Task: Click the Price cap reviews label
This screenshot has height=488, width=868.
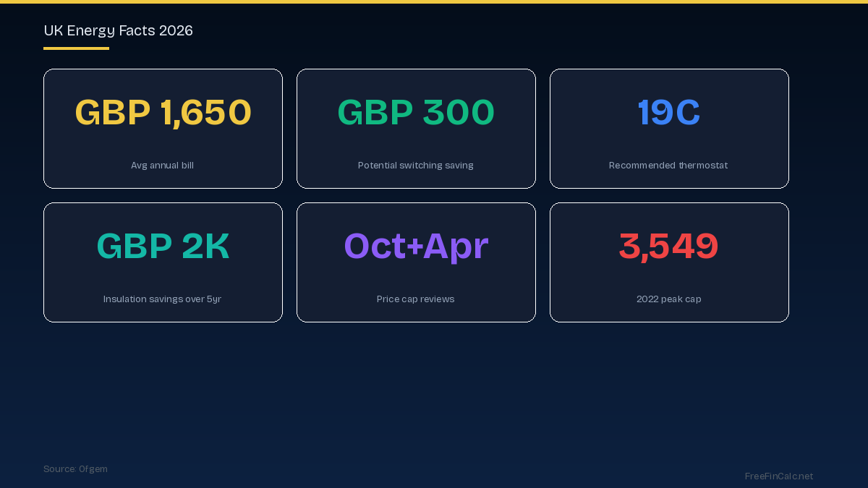Action: [415, 299]
